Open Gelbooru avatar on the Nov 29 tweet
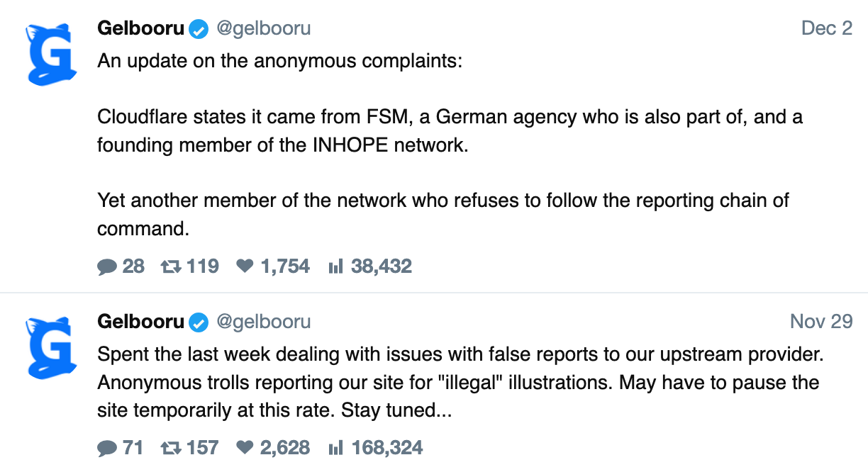868x472 pixels. tap(51, 347)
